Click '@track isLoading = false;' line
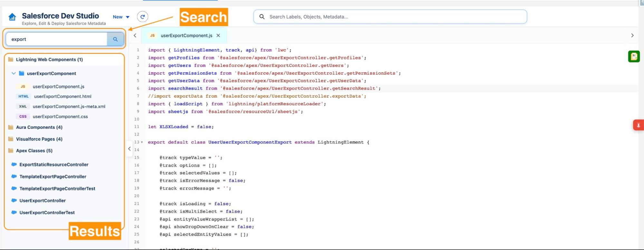Screen dimensions: 644x250 tap(195, 204)
